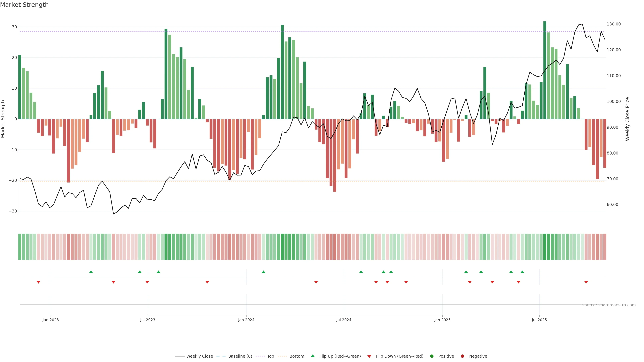
Task: Click the darkest green heatmap cell near Jul 2025
Action: coord(545,247)
